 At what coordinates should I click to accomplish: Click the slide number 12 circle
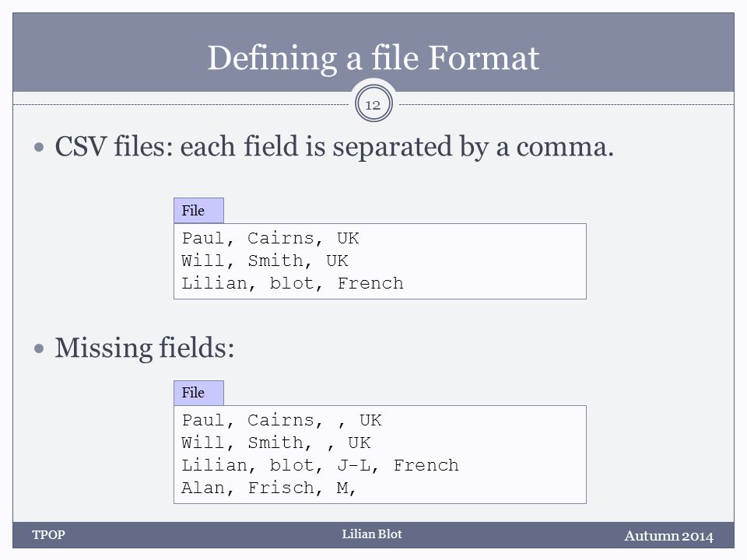coord(373,103)
